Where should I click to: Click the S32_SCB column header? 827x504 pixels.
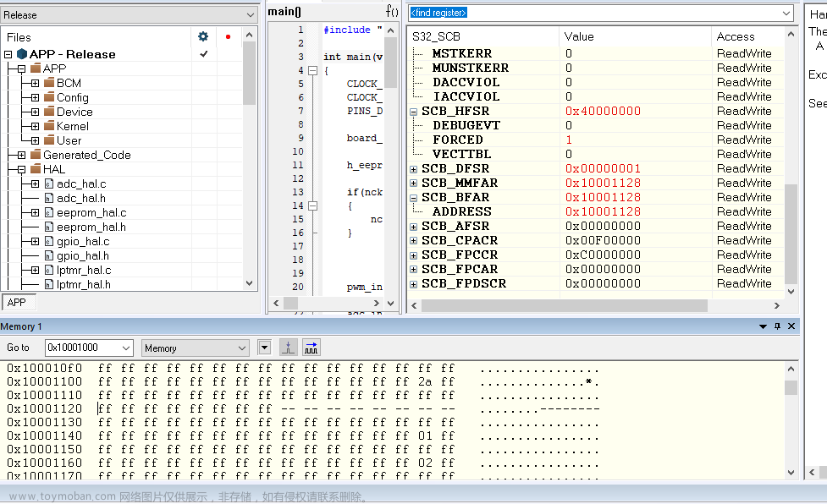point(436,36)
